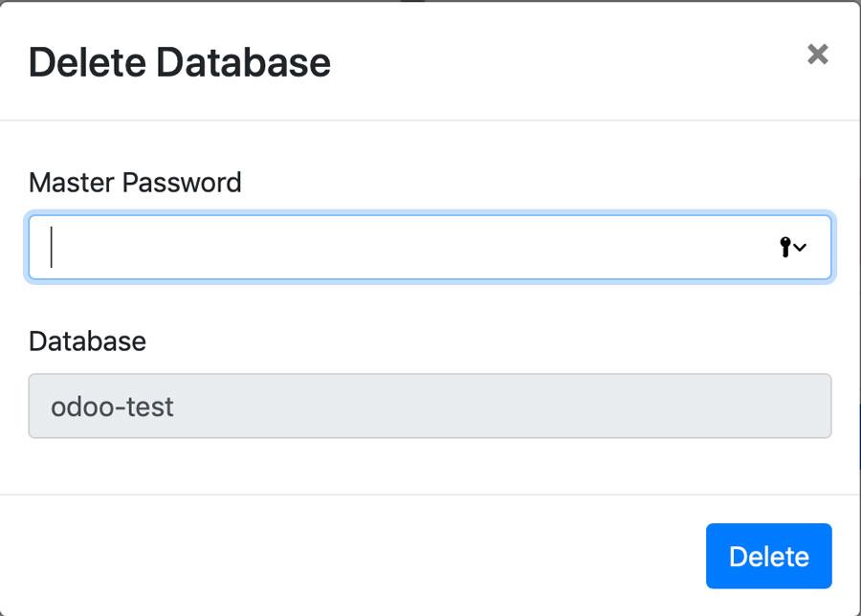Image resolution: width=861 pixels, height=616 pixels.
Task: Select the read-only Database field
Action: pos(430,406)
